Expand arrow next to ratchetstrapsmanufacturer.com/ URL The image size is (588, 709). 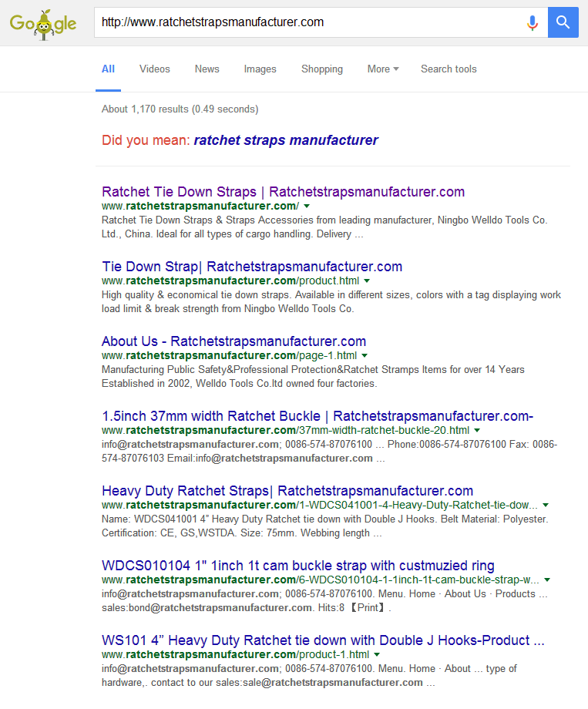pos(307,207)
